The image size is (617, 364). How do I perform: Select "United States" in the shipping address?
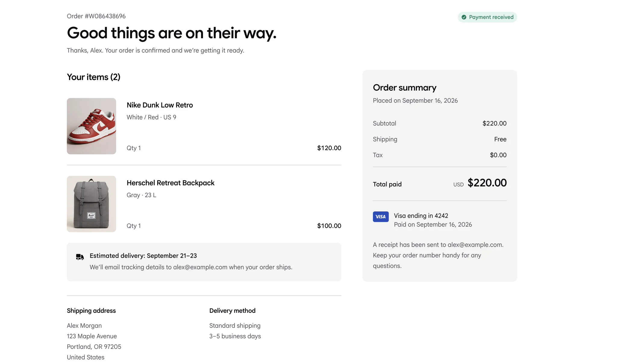86,357
